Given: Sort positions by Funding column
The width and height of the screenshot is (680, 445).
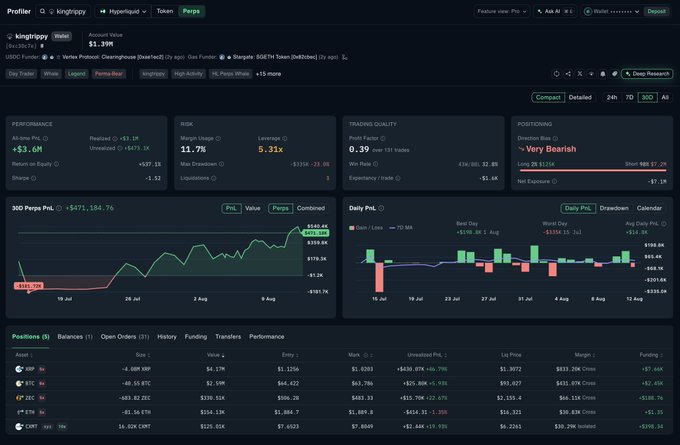Looking at the screenshot, I should [x=651, y=355].
